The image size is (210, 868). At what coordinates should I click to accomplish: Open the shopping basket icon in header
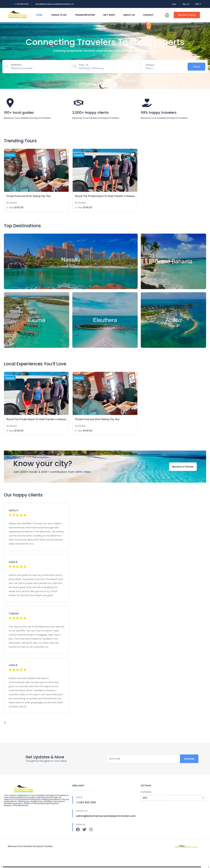click(167, 15)
